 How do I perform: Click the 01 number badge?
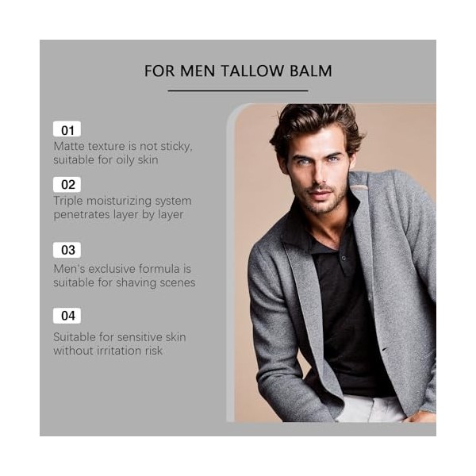tap(67, 129)
